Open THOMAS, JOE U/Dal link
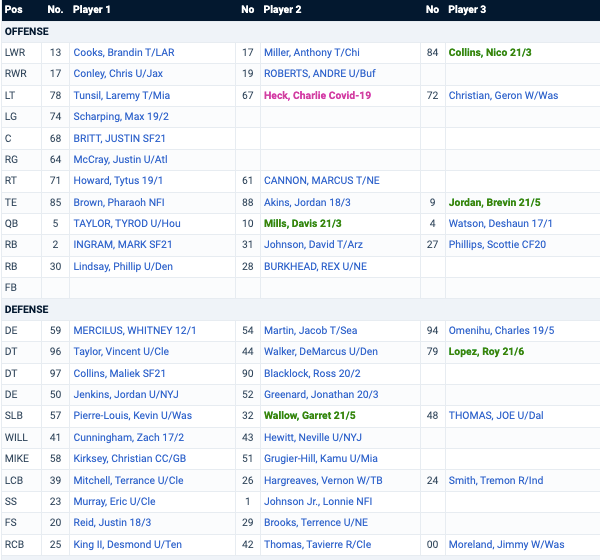 click(x=496, y=415)
